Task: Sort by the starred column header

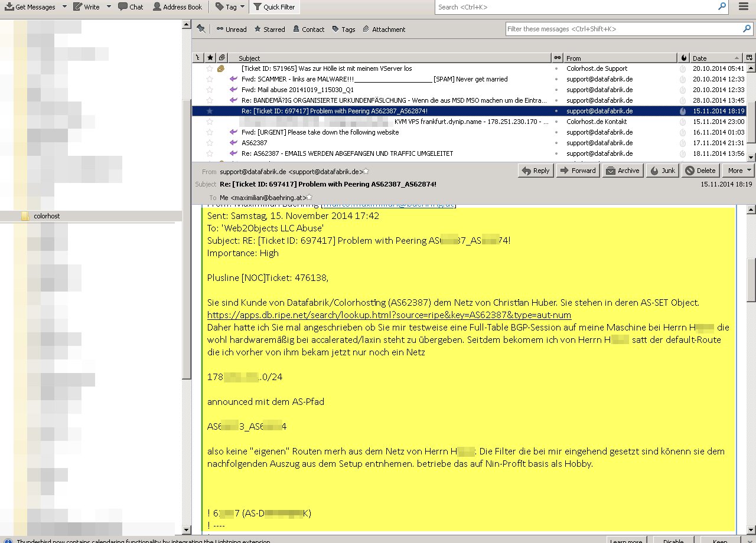Action: pyautogui.click(x=210, y=58)
